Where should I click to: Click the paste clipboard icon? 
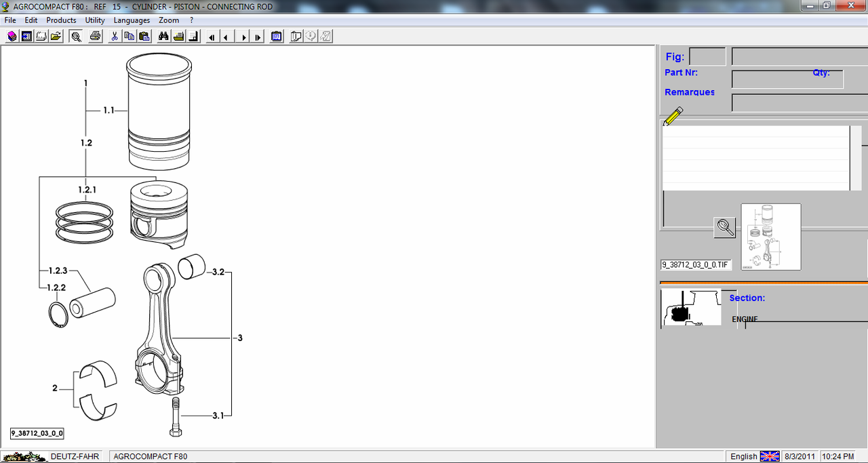click(144, 37)
